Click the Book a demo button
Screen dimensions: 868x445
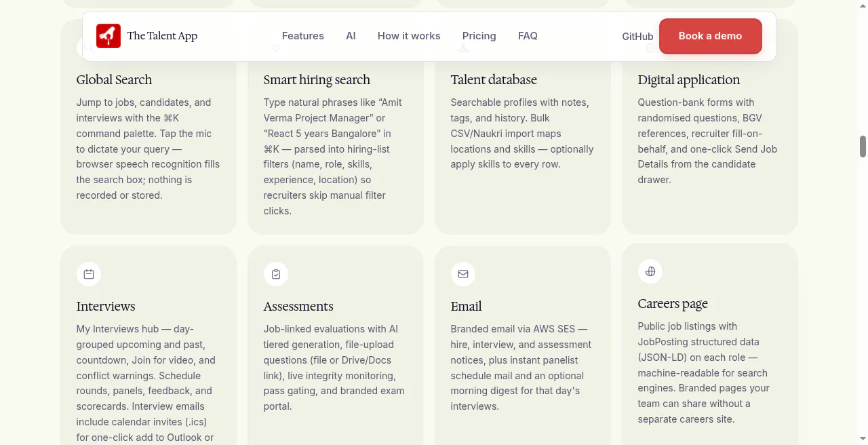click(711, 36)
